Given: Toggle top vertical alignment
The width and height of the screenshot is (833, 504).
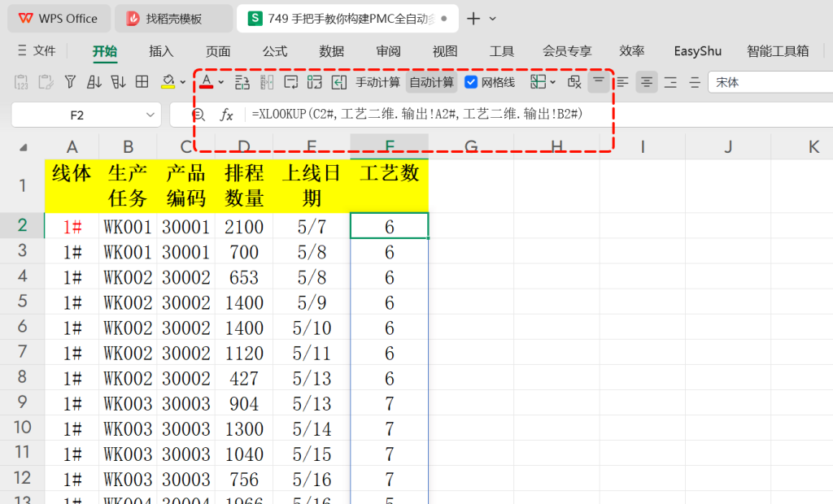Looking at the screenshot, I should tap(599, 82).
